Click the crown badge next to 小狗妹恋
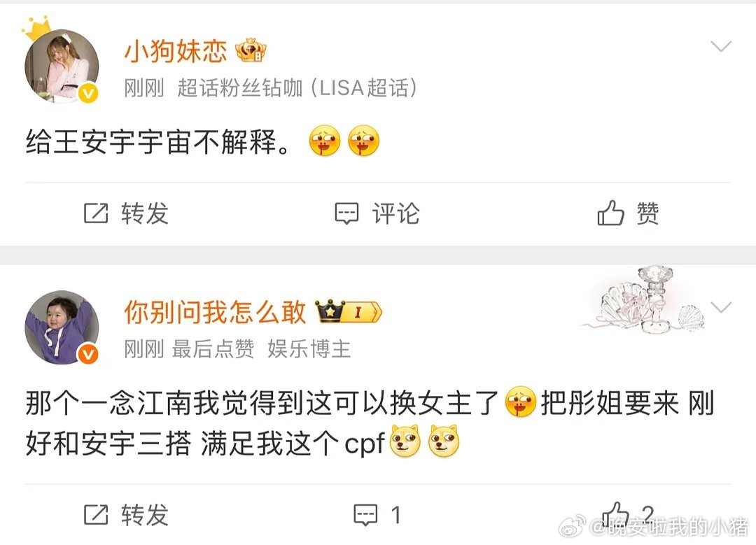 250,50
